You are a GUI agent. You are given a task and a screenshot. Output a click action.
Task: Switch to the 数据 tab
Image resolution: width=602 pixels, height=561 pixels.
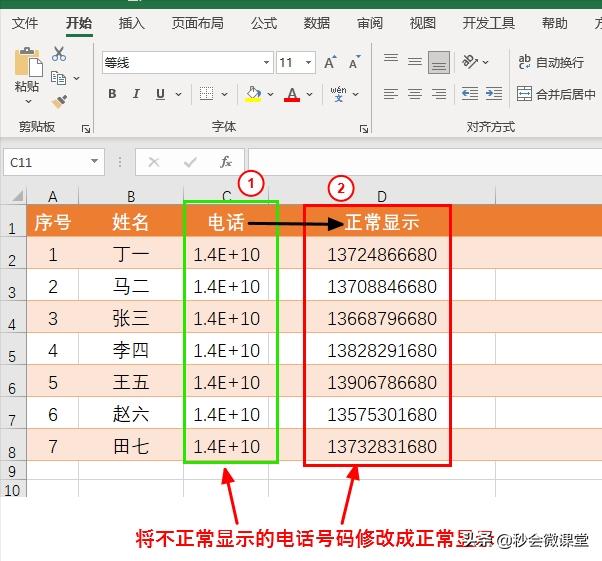point(317,23)
